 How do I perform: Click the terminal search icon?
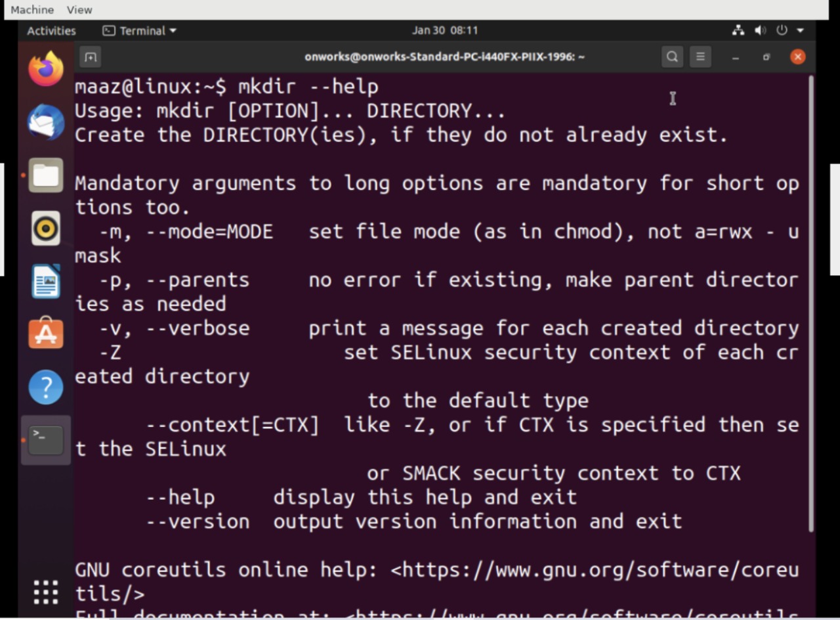[x=672, y=57]
